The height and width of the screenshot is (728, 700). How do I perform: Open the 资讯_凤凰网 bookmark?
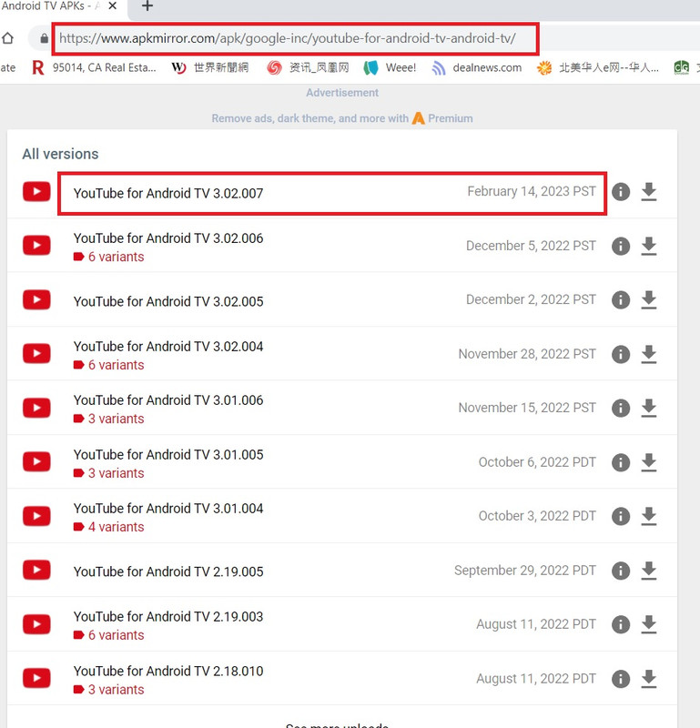(x=308, y=67)
